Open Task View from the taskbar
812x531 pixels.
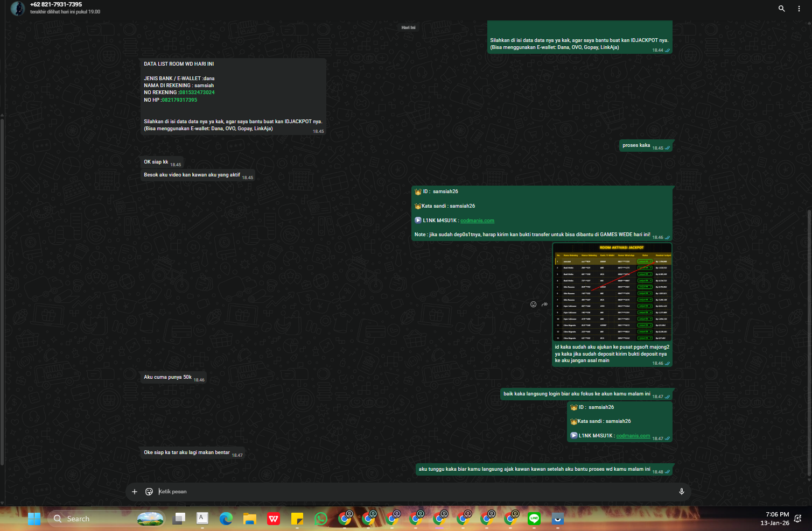pos(179,519)
